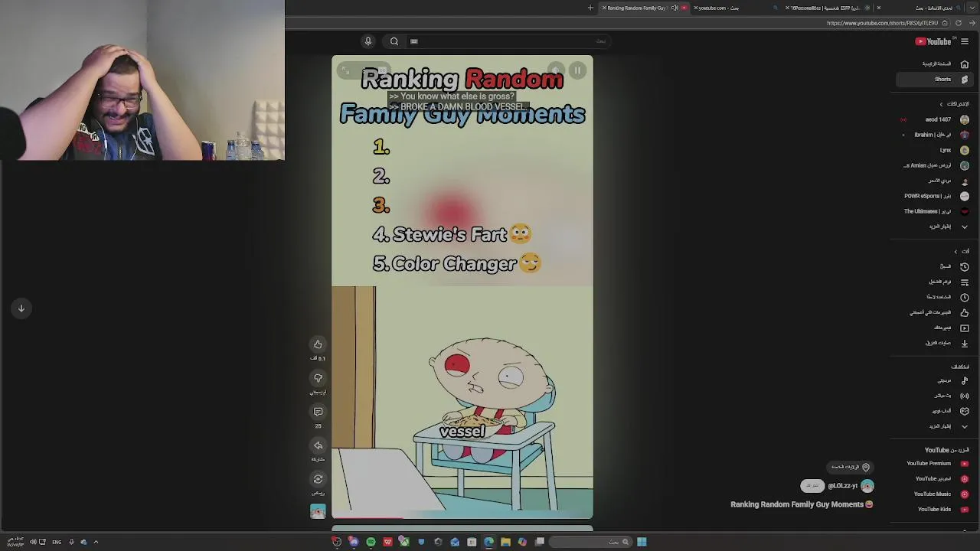Open a new browser tab with plus
The height and width of the screenshot is (551, 980).
[x=590, y=8]
